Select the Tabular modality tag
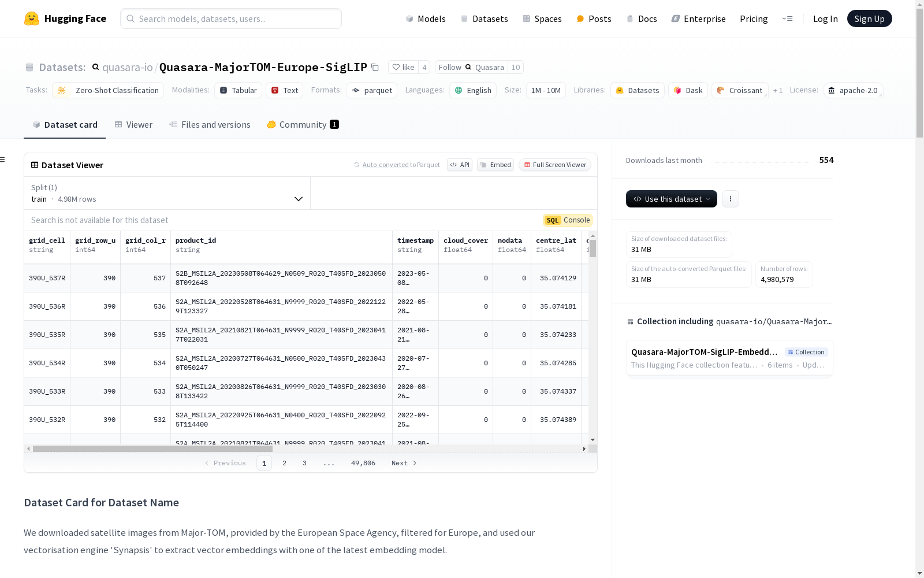 239,90
